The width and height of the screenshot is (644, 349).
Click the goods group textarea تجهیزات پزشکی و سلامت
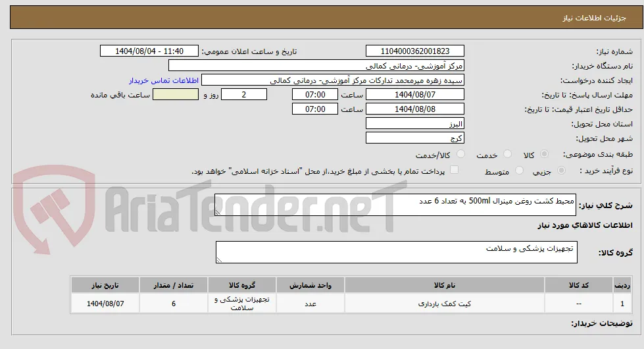pyautogui.click(x=397, y=252)
